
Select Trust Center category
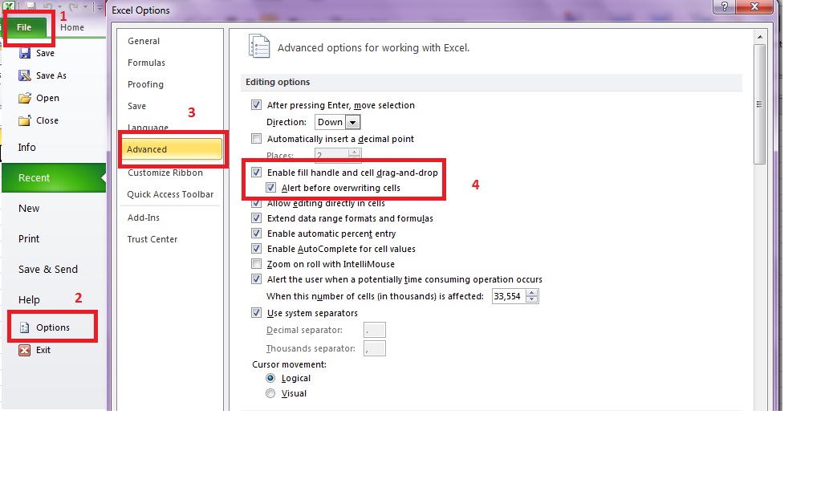pyautogui.click(x=152, y=239)
